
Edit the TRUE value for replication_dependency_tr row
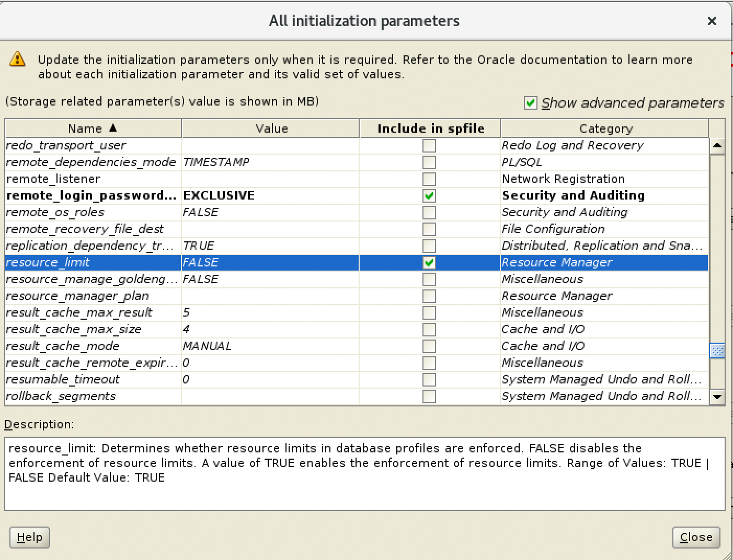(270, 246)
